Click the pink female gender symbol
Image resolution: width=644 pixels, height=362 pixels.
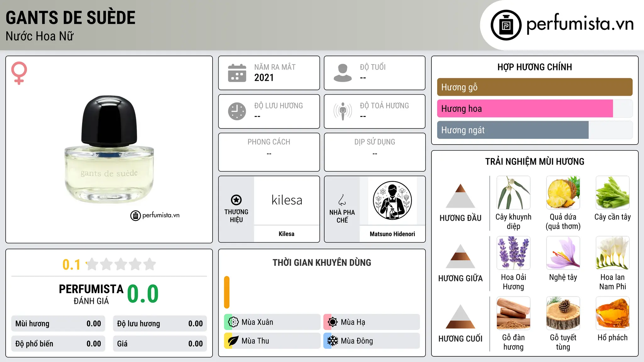[19, 73]
